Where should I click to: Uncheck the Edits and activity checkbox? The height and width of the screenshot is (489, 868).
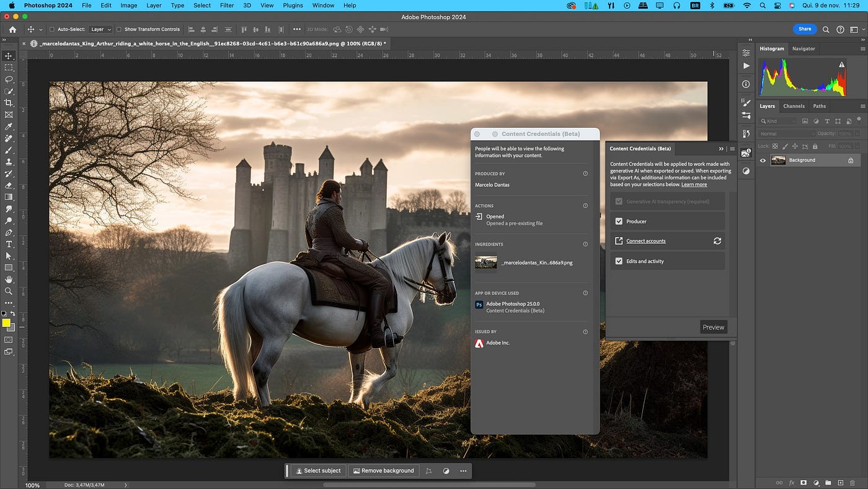(x=619, y=261)
